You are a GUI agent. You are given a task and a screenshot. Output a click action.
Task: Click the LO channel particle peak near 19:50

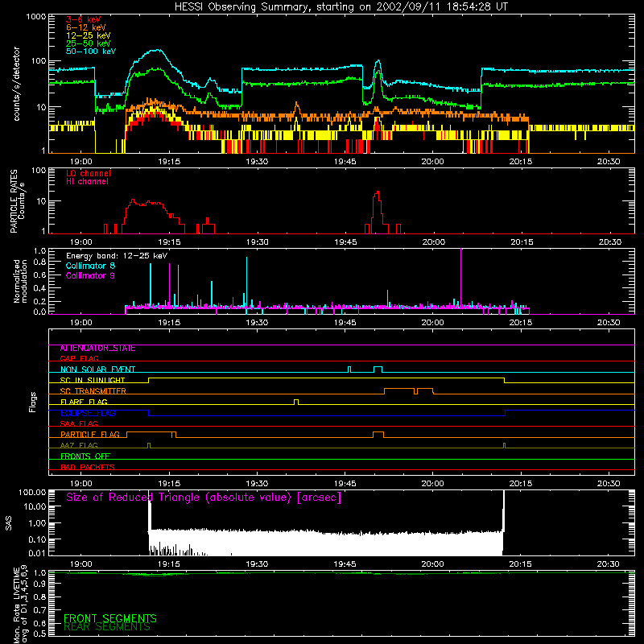(378, 192)
